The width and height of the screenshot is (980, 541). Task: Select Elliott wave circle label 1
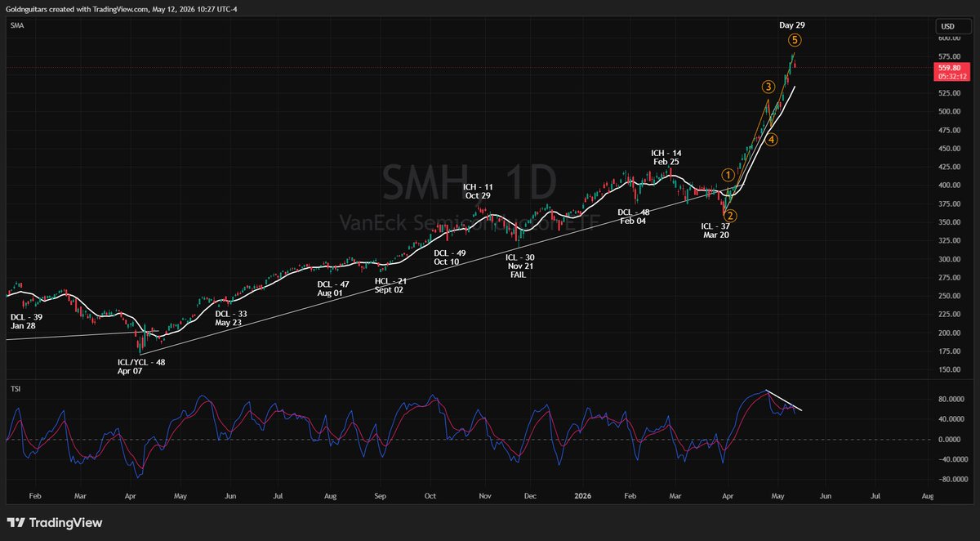728,175
